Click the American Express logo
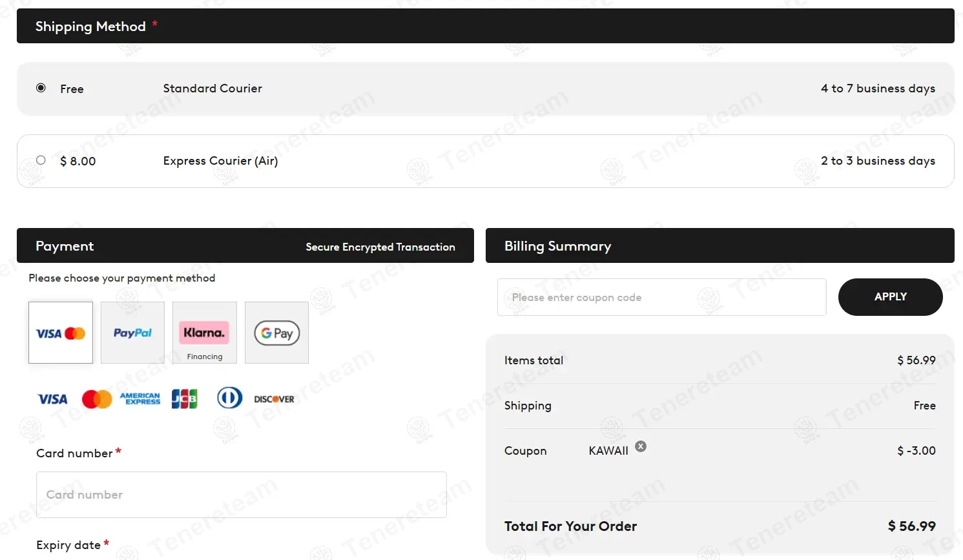 point(140,399)
